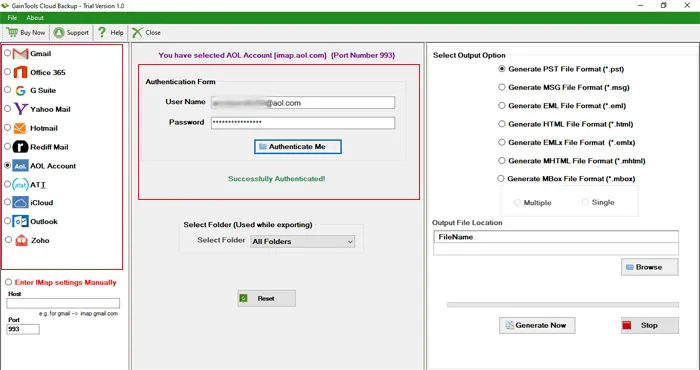
Task: Click the folder icon on Authenticate Me
Action: [x=262, y=146]
